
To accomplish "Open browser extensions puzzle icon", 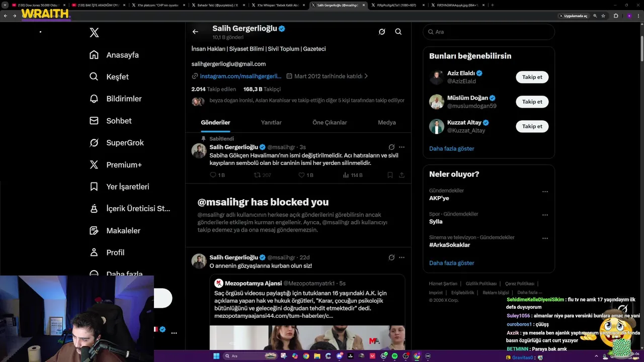I will tap(616, 16).
